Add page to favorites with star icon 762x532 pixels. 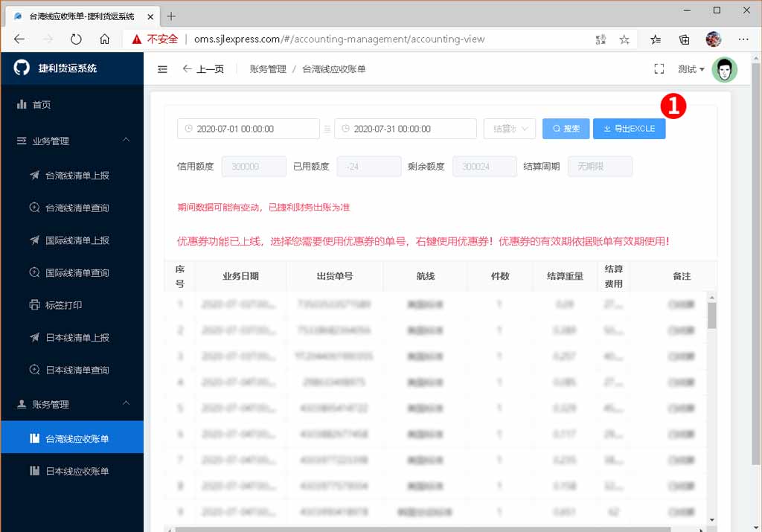[x=624, y=39]
